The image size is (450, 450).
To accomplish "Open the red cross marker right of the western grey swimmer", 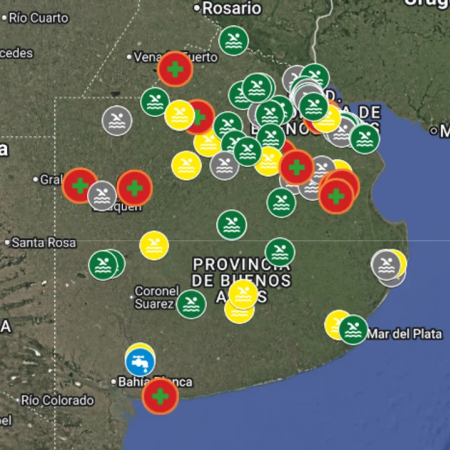I will [x=135, y=188].
